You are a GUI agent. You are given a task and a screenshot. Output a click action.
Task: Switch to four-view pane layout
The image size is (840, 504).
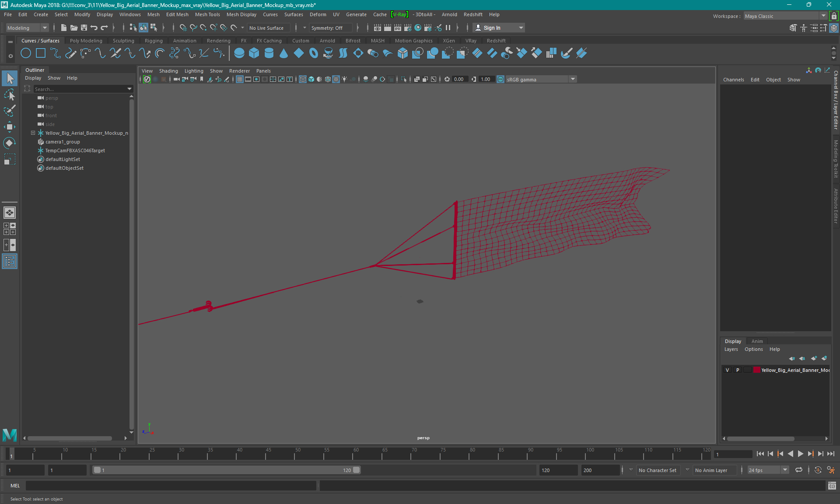click(10, 229)
